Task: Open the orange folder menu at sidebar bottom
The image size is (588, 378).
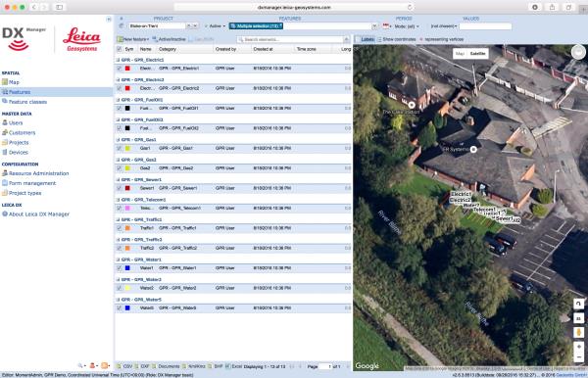Action: coord(105,365)
